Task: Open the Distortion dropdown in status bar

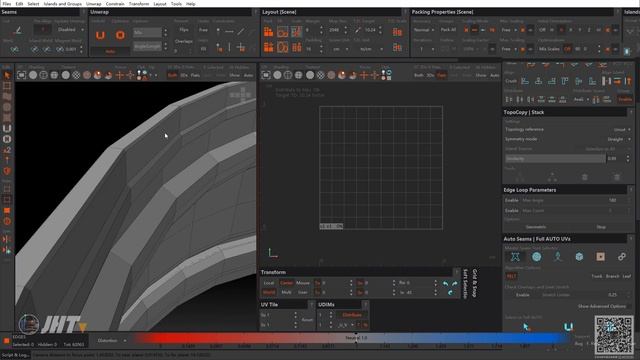Action: (111, 340)
